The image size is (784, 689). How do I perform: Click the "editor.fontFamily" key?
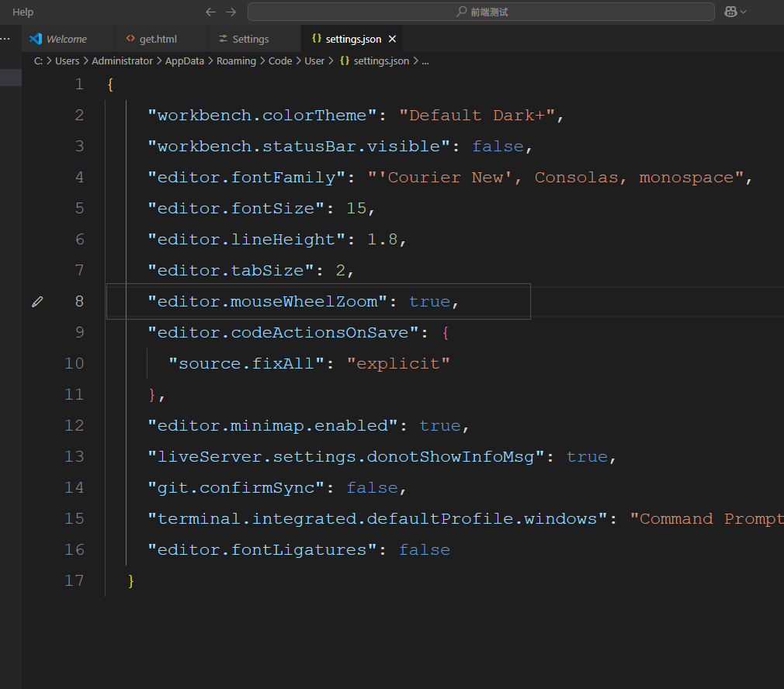[x=247, y=178]
